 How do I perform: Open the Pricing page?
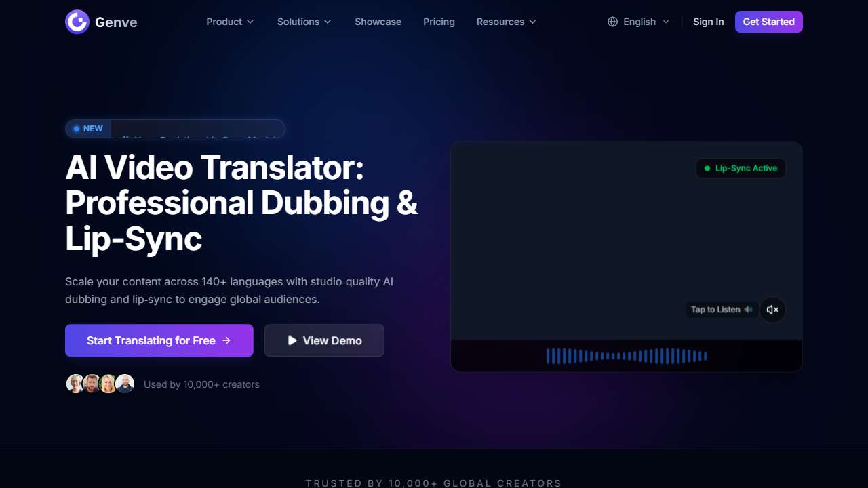tap(439, 22)
